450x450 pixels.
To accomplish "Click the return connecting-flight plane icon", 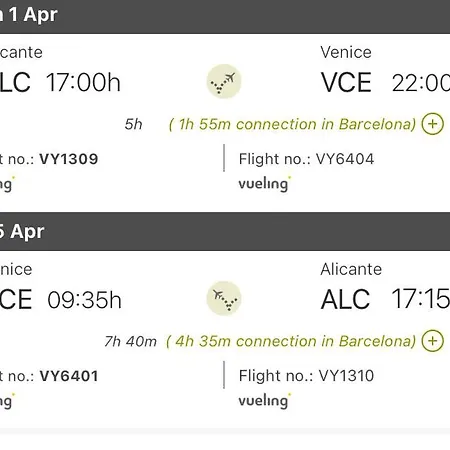I will point(224,298).
